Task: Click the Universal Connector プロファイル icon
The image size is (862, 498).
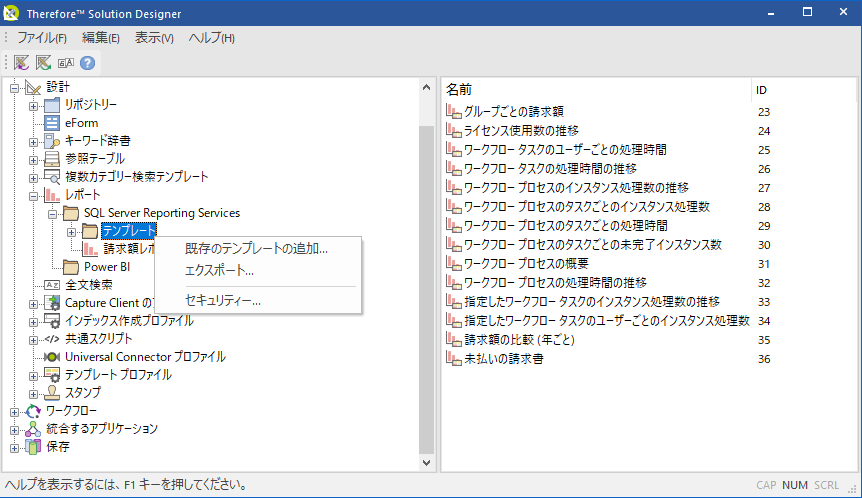Action: click(52, 357)
